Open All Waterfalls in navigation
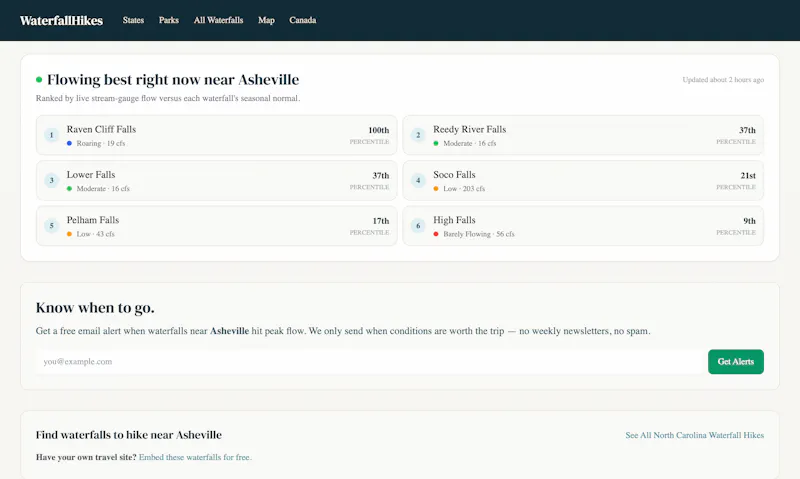 pos(218,20)
